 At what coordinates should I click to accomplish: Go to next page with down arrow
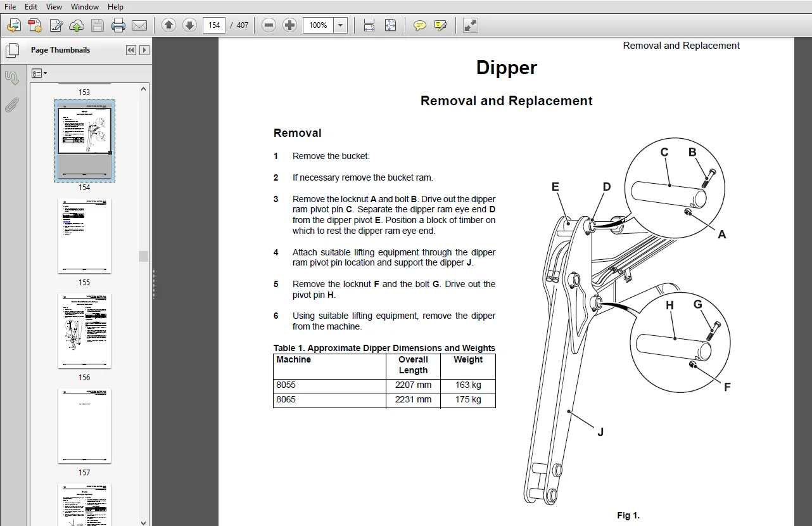coord(189,25)
